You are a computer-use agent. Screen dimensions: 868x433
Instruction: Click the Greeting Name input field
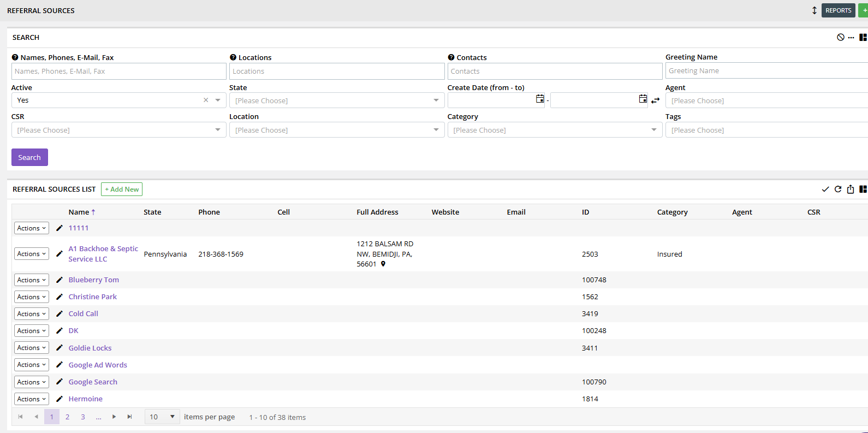pyautogui.click(x=766, y=70)
